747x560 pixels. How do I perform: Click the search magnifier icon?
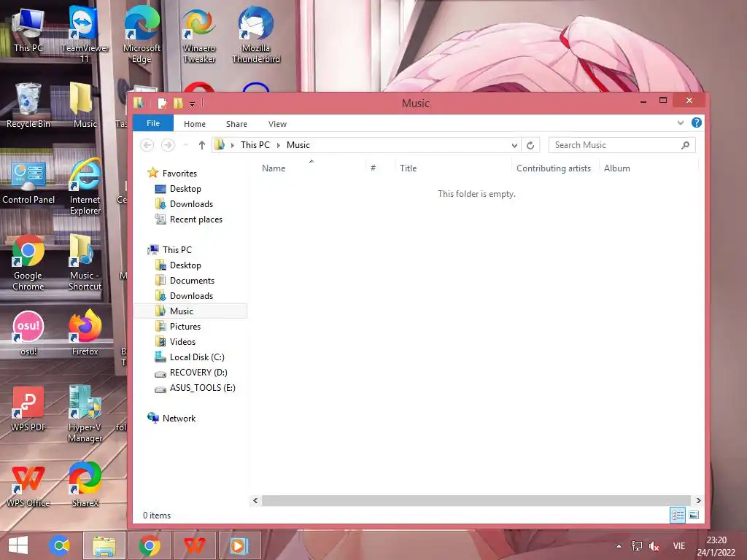[x=685, y=145]
